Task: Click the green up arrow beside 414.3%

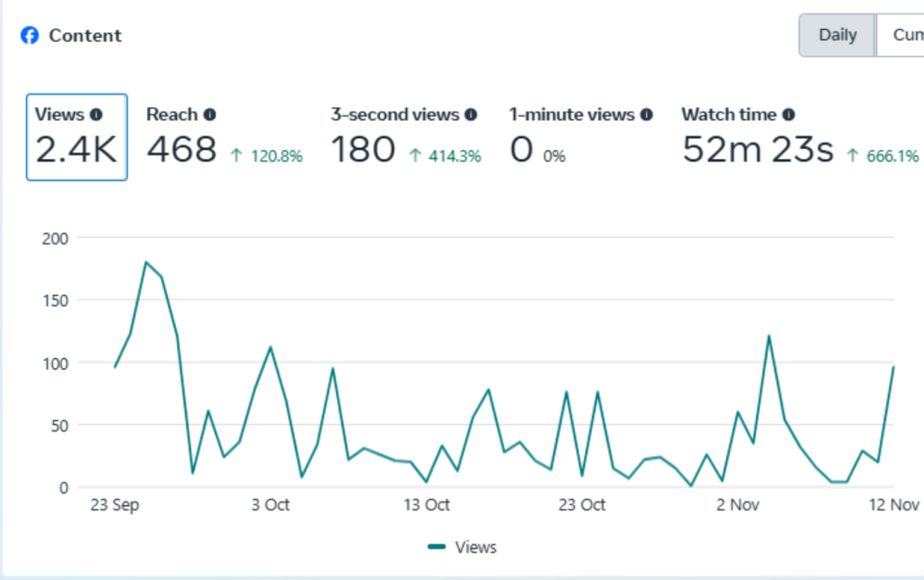Action: pyautogui.click(x=415, y=155)
